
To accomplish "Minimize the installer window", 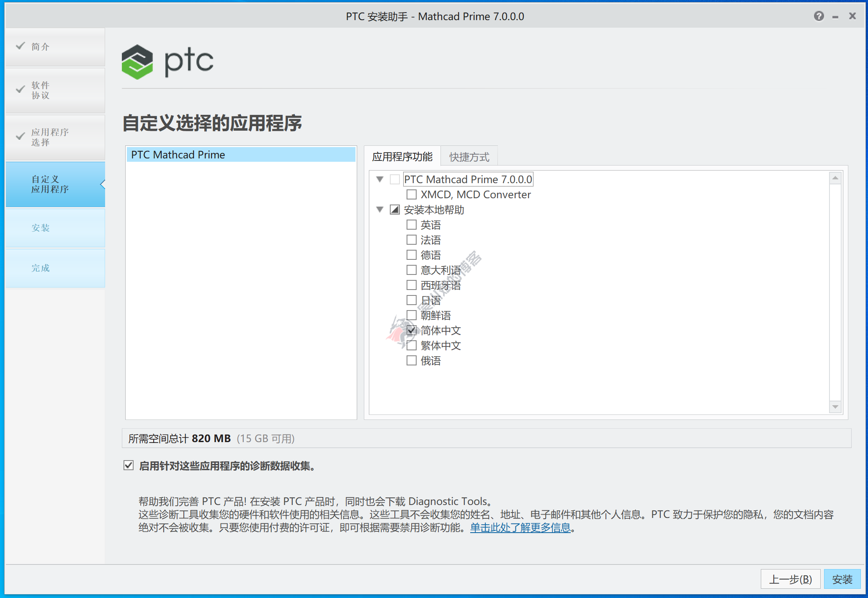I will (835, 17).
